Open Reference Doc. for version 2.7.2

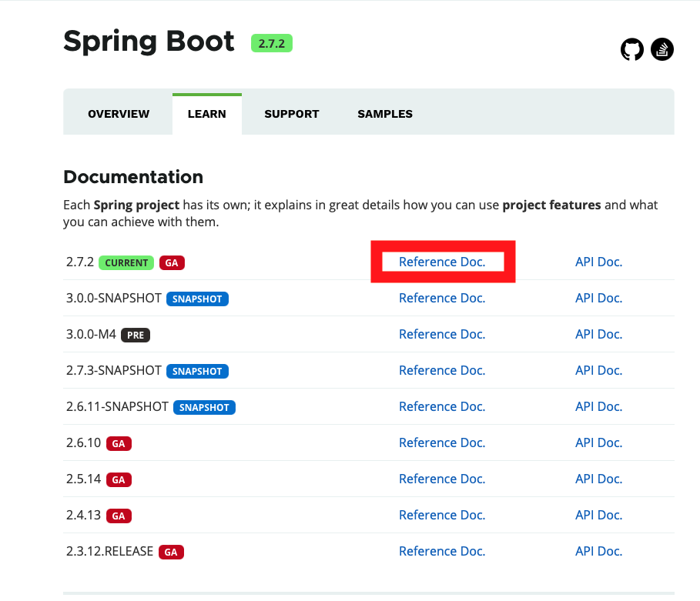[442, 262]
